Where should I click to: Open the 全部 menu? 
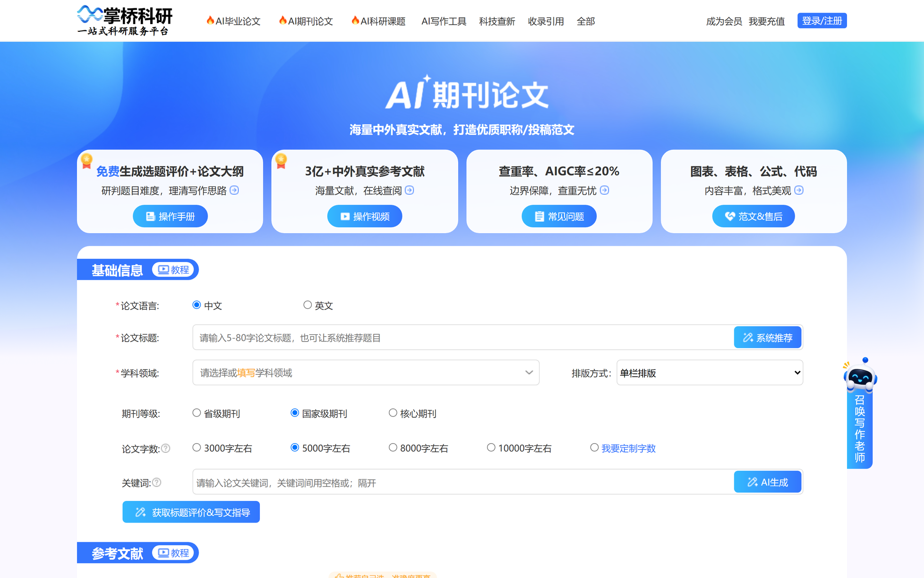pyautogui.click(x=586, y=21)
